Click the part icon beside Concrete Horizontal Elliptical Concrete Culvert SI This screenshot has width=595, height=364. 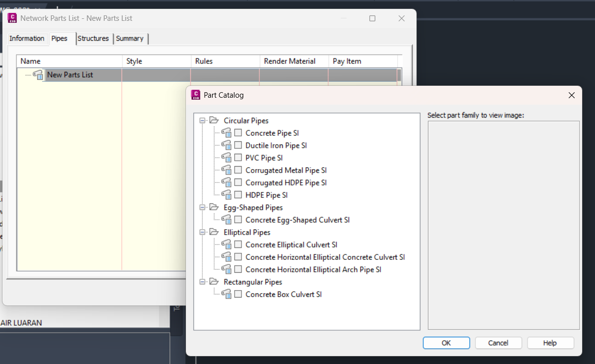(226, 257)
